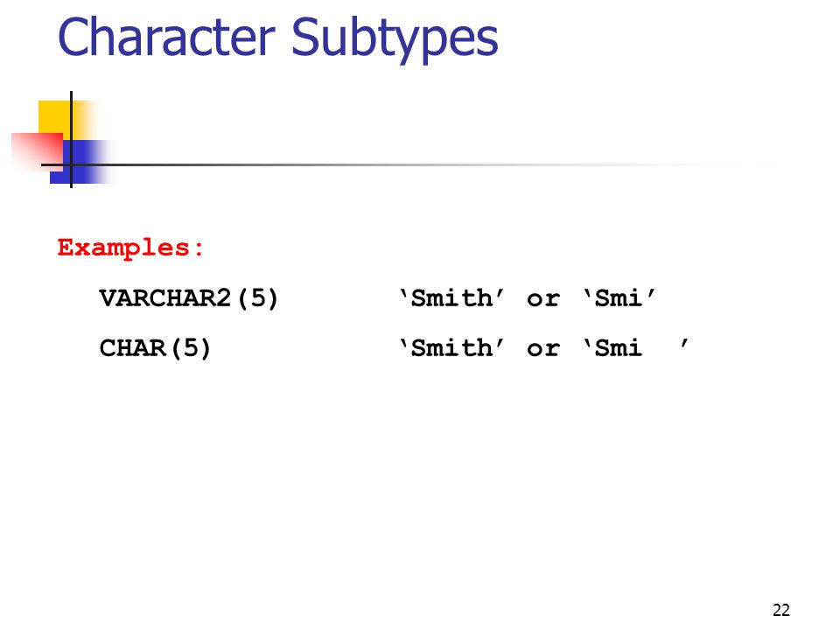Select 'Smith' in the CHAR(5) row
This screenshot has width=840, height=630.
point(451,348)
